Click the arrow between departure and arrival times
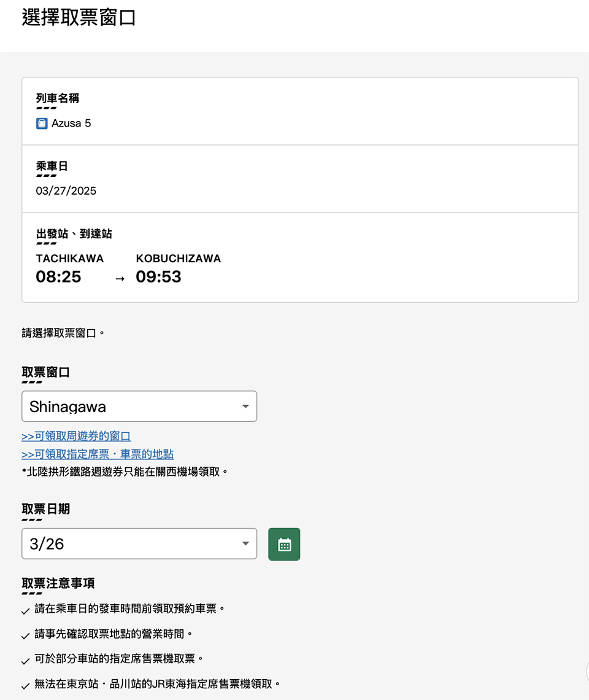This screenshot has height=700, width=589. click(x=120, y=279)
